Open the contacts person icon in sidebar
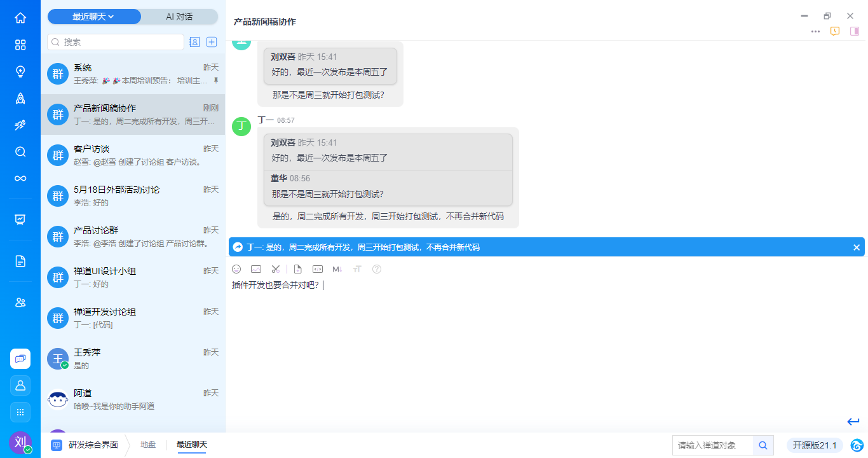Screen dimensions: 868x458 pos(20,385)
